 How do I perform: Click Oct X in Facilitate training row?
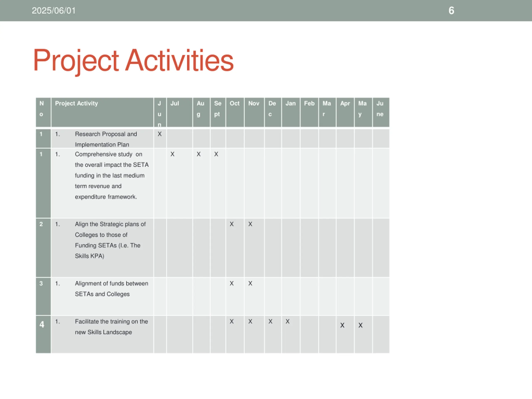(232, 321)
